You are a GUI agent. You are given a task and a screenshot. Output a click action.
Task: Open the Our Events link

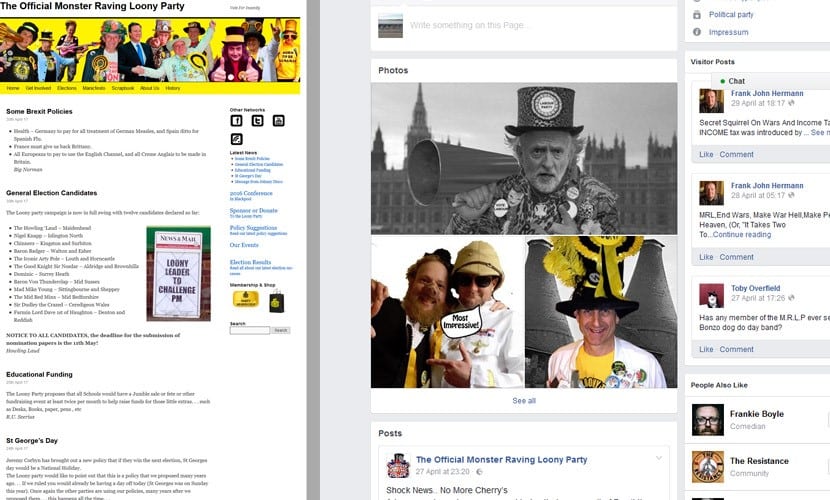click(244, 245)
